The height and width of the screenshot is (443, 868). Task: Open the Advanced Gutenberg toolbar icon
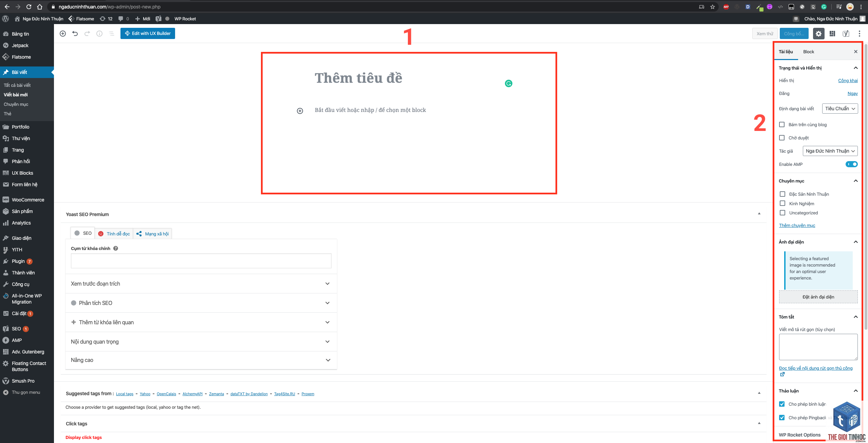pyautogui.click(x=832, y=34)
